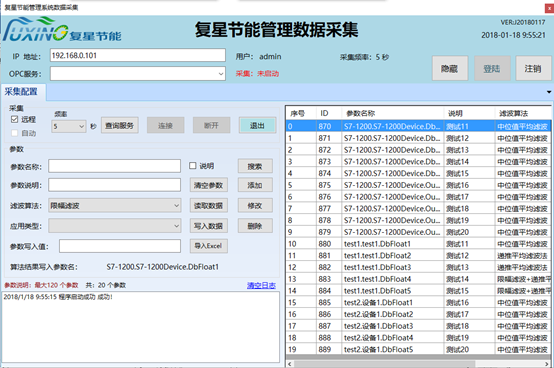Click the 搜索 button
The height and width of the screenshot is (368, 554).
(x=255, y=166)
